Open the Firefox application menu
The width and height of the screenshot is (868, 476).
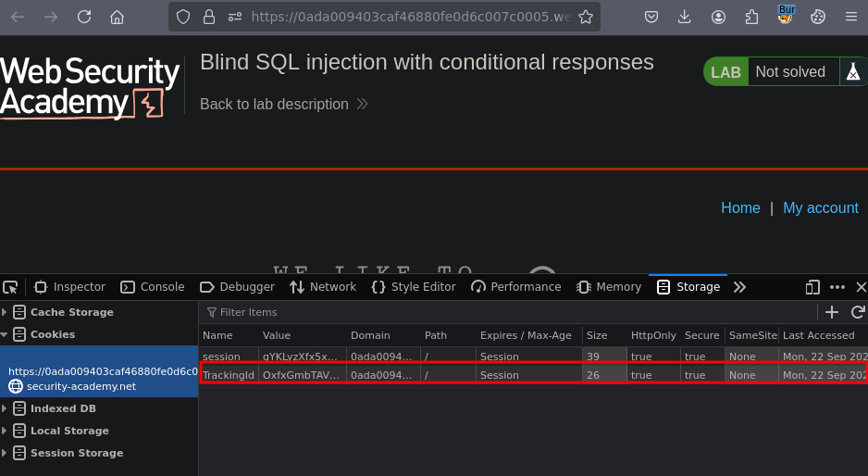click(851, 17)
